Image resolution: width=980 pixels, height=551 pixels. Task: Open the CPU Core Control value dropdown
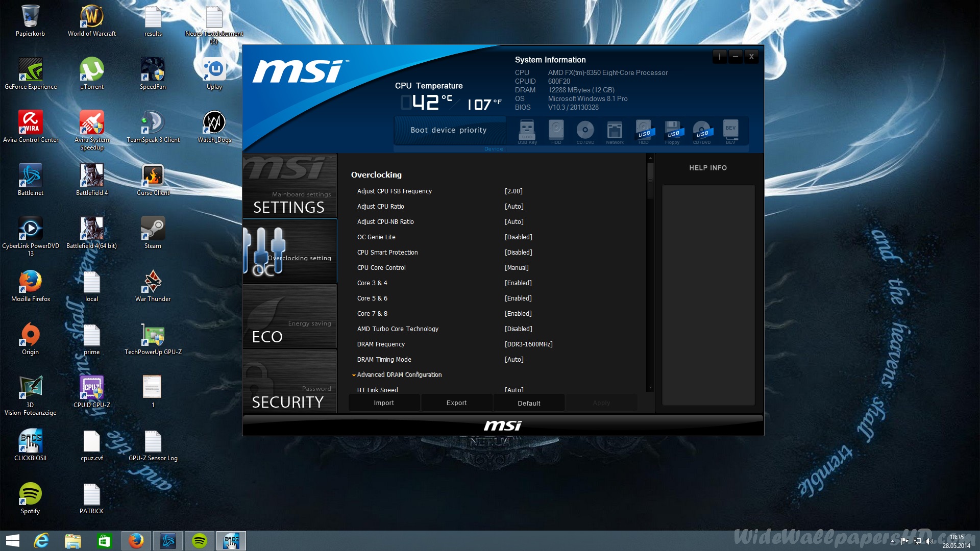[x=517, y=268]
